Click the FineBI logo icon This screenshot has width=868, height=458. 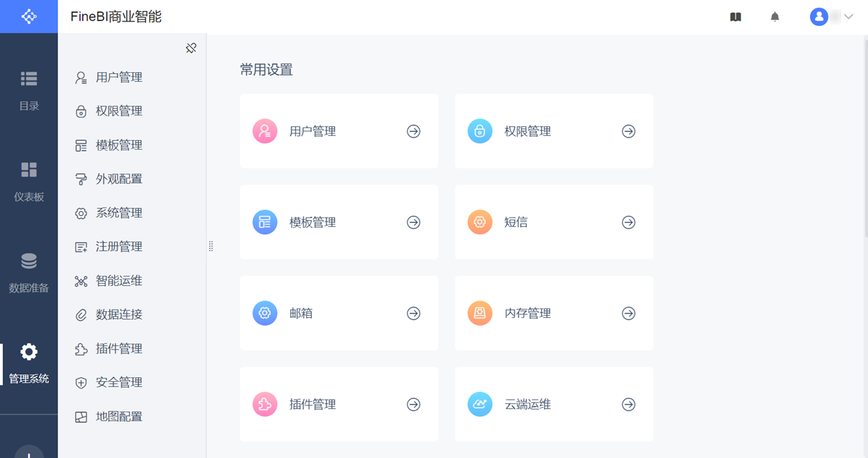point(29,17)
